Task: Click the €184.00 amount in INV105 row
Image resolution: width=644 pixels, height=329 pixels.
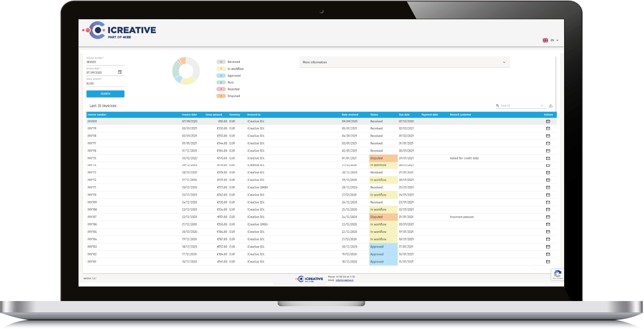Action: pyautogui.click(x=222, y=232)
